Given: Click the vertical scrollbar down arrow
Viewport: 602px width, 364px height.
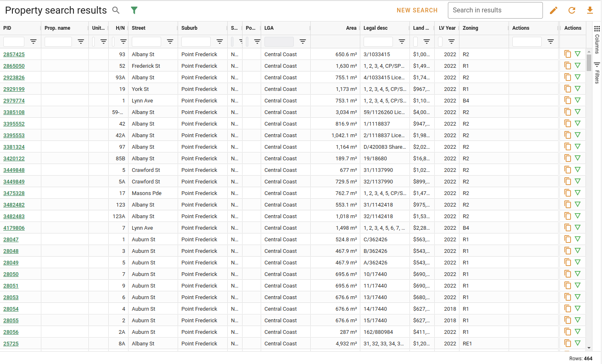Looking at the screenshot, I should (x=589, y=348).
